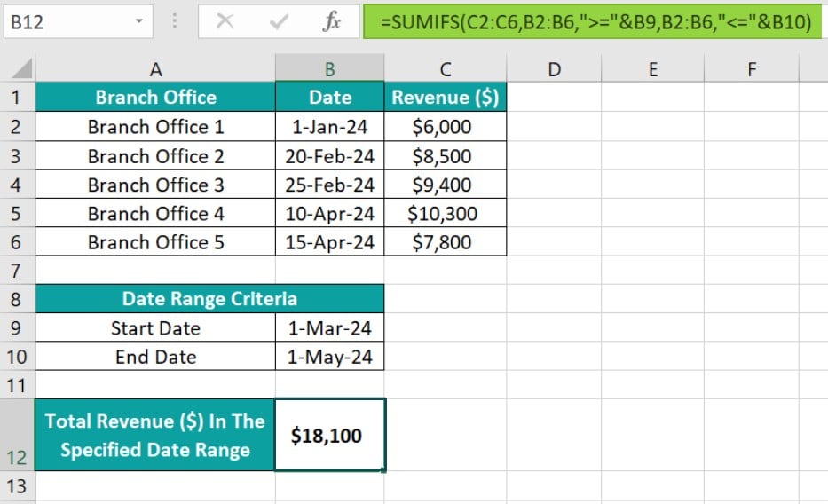The width and height of the screenshot is (828, 504).
Task: Select column B header
Action: pyautogui.click(x=329, y=69)
